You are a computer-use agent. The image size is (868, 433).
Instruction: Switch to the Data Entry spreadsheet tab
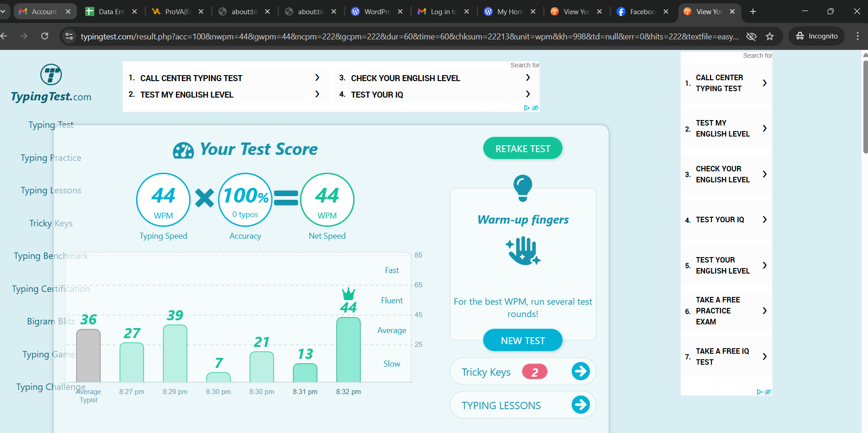pos(110,11)
